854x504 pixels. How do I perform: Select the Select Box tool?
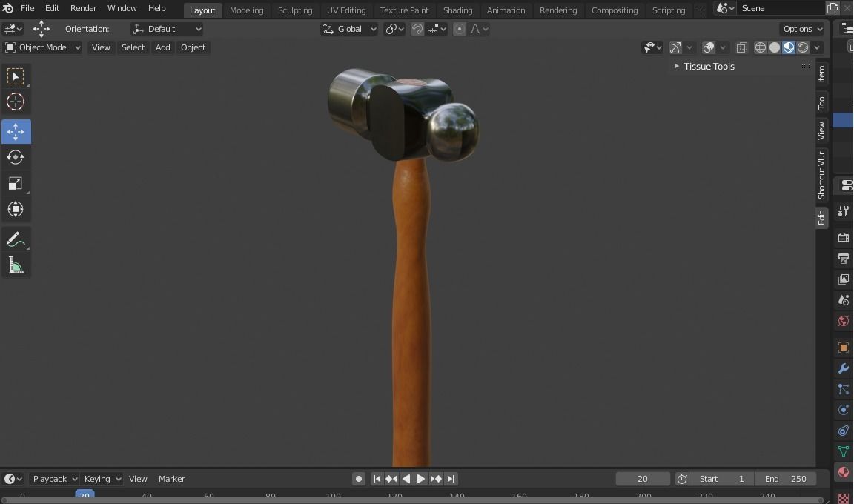click(16, 77)
